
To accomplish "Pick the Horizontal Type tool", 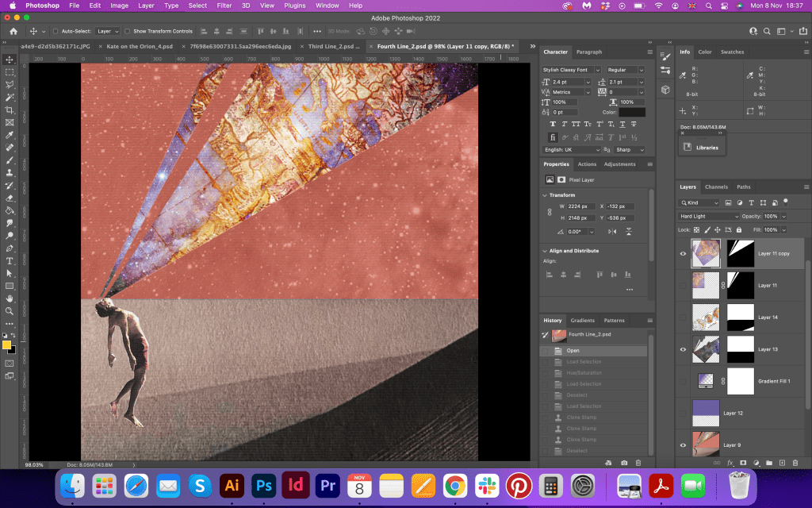I will coord(10,260).
